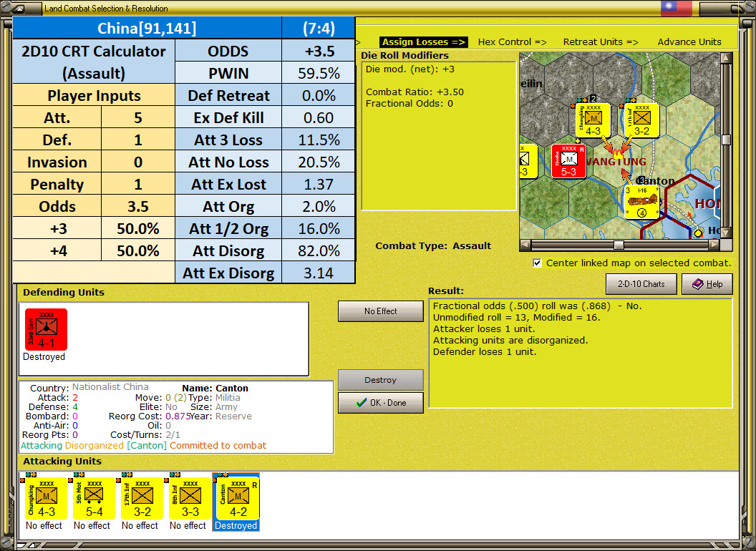The image size is (756, 551).
Task: Select the 17th Inf 3-2 counter in Attacking Units
Action: pyautogui.click(x=142, y=499)
